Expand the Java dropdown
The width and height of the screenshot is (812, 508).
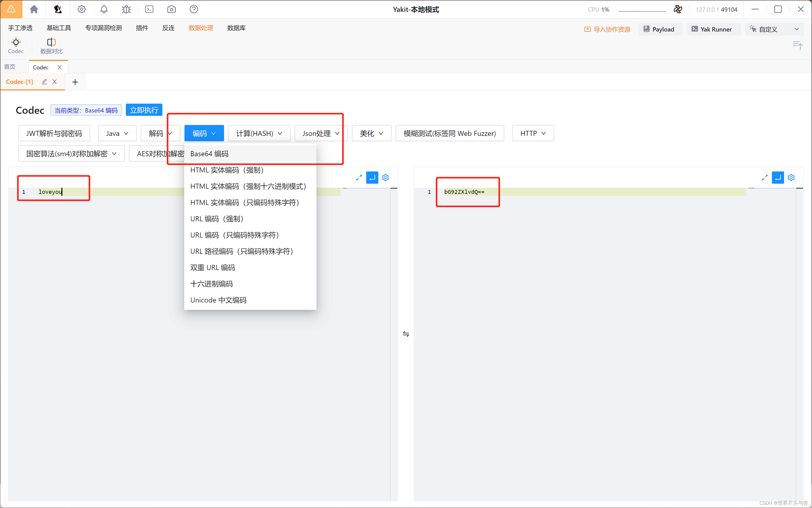pyautogui.click(x=117, y=133)
